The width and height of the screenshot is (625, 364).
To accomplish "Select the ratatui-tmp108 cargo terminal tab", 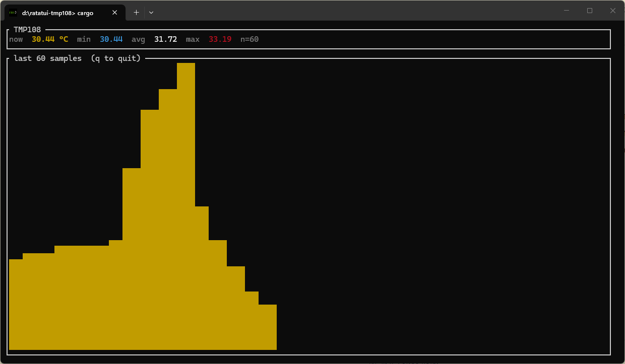I will coord(65,13).
